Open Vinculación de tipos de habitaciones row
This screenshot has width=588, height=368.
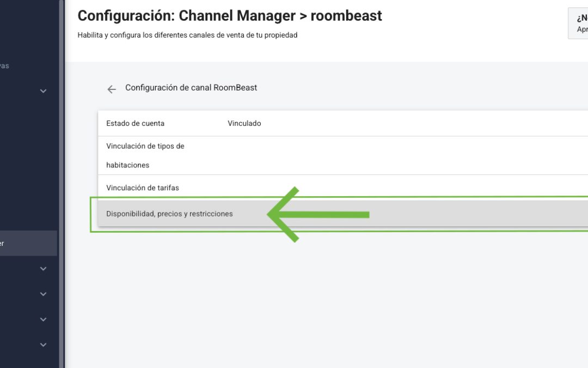click(x=343, y=155)
